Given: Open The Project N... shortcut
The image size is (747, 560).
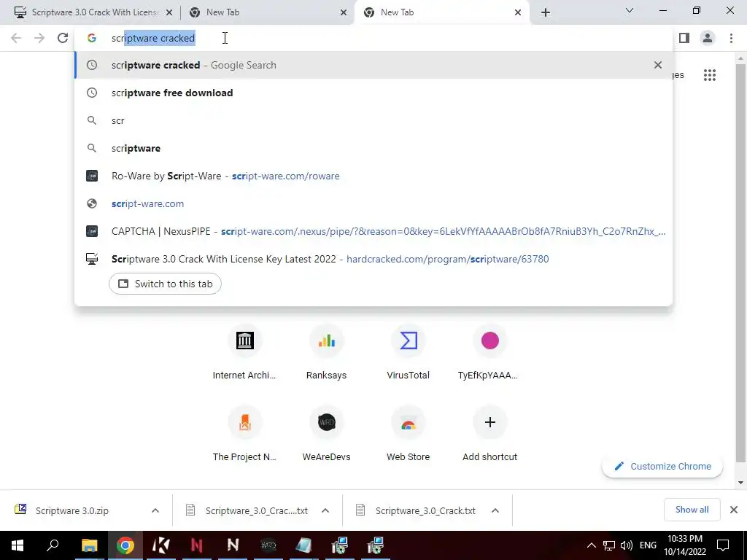Looking at the screenshot, I should [x=244, y=435].
